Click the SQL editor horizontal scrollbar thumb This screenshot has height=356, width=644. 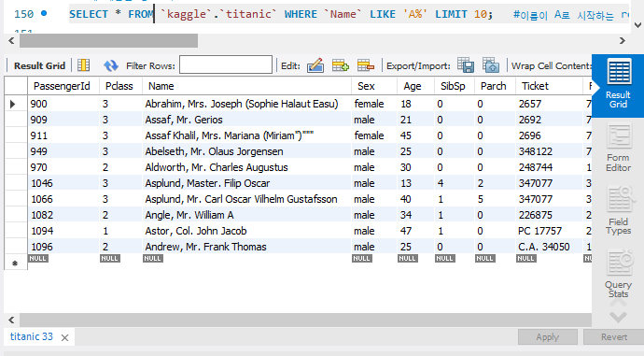click(x=108, y=41)
